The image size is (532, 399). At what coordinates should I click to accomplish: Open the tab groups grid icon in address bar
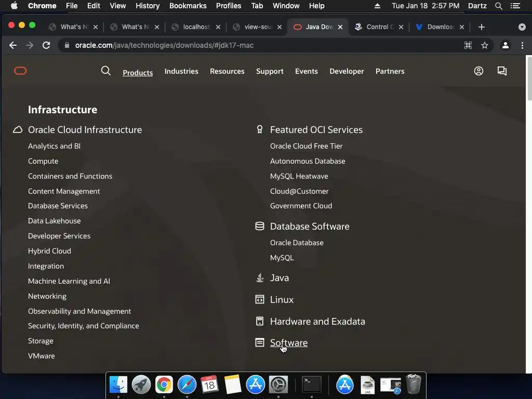[x=468, y=45]
